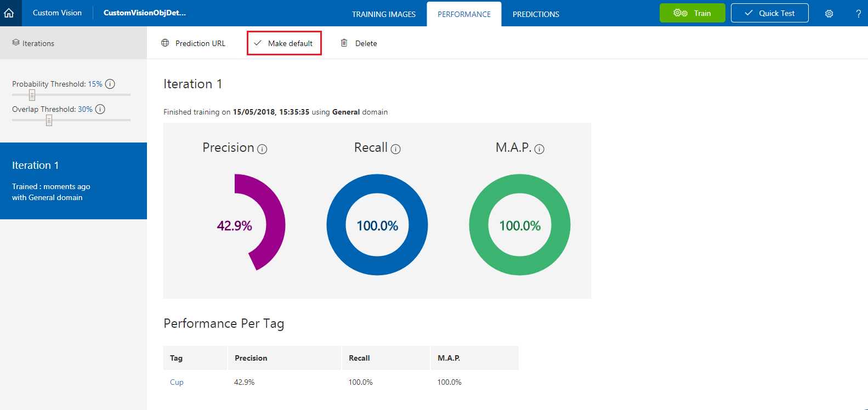Screen dimensions: 868x410
Task: Launch Quick Test
Action: point(769,13)
